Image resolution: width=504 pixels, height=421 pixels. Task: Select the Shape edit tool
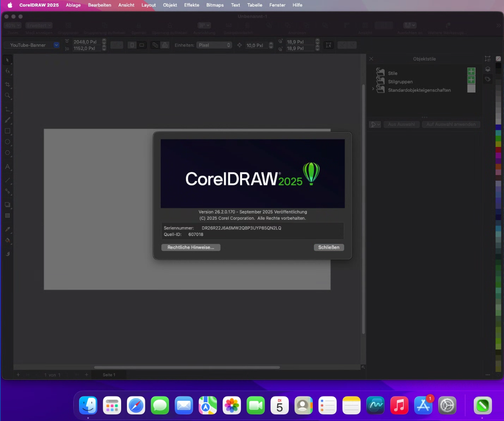[x=7, y=71]
